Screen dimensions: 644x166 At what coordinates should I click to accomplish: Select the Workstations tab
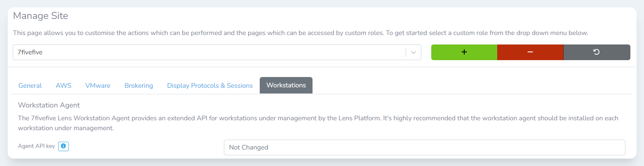pos(286,85)
